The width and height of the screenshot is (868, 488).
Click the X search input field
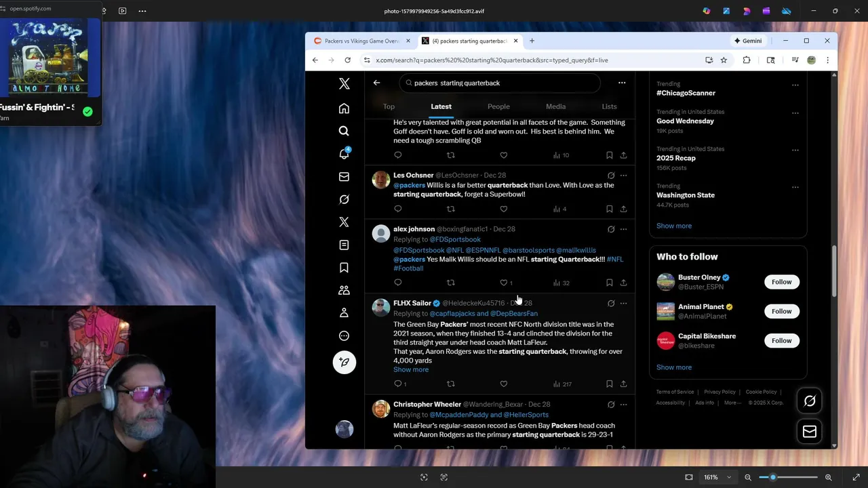tap(500, 83)
